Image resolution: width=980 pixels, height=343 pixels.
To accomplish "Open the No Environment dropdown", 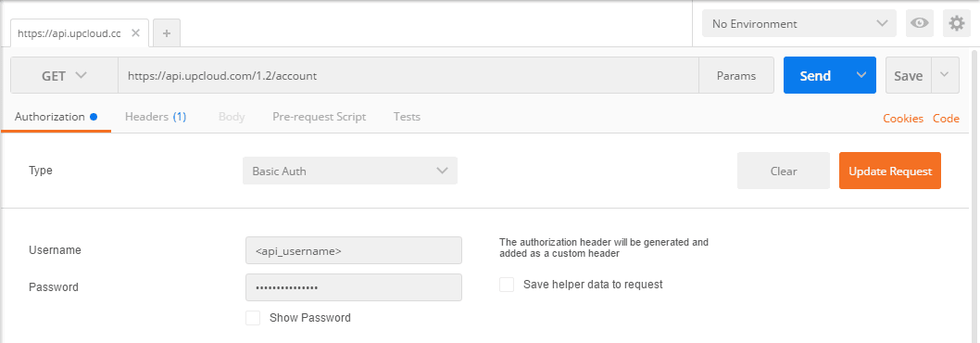I will click(800, 24).
